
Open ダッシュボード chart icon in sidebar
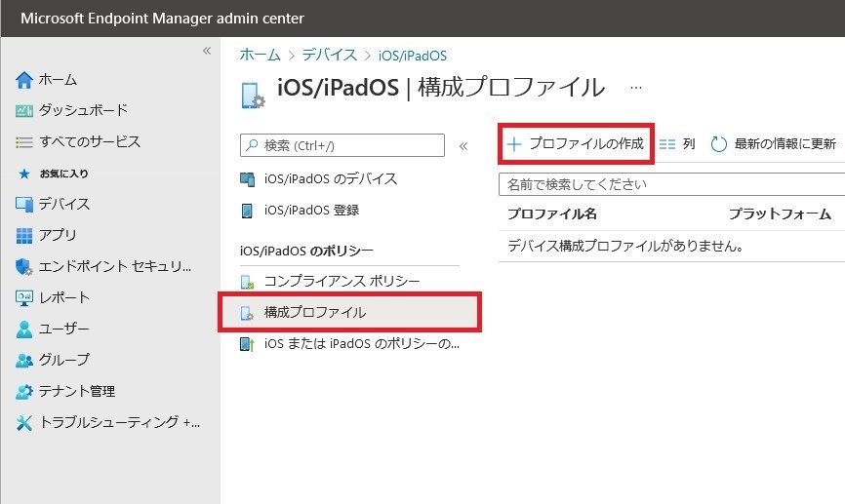coord(24,111)
